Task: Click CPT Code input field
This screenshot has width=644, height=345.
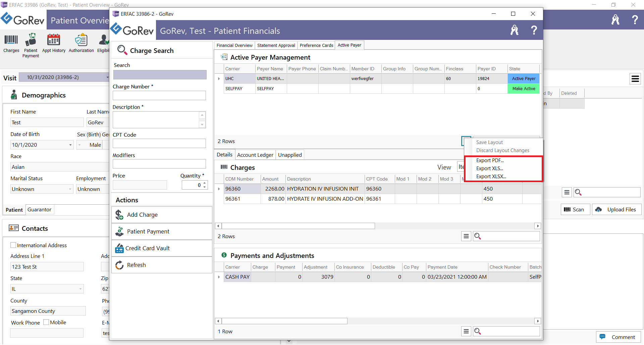Action: tap(159, 143)
